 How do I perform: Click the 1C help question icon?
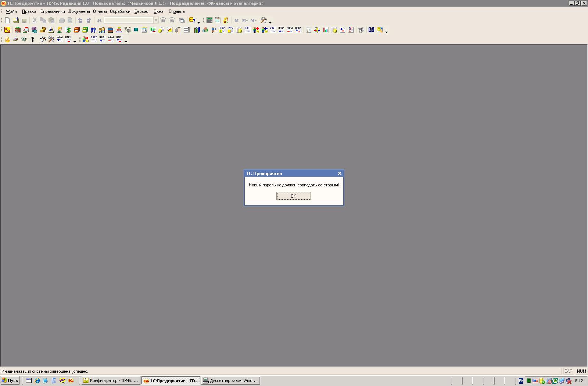coord(192,20)
